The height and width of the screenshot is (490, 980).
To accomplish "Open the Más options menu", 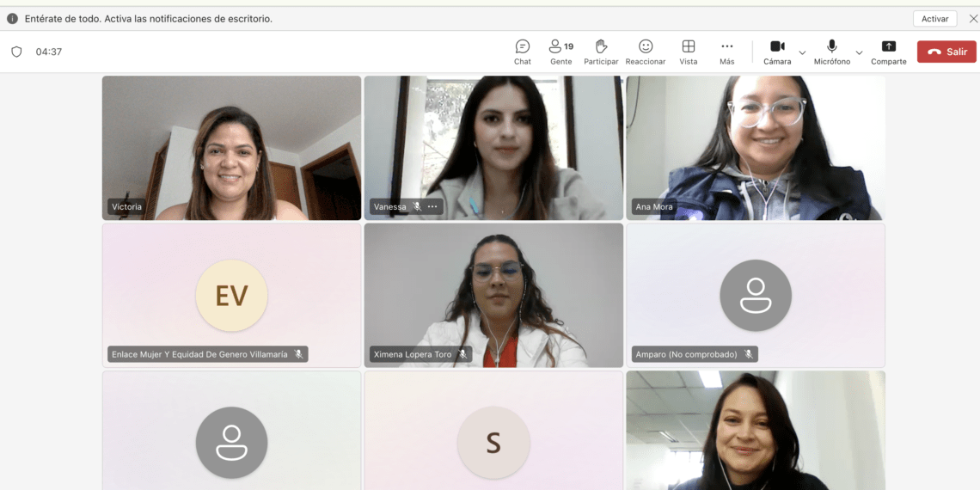I will tap(727, 52).
